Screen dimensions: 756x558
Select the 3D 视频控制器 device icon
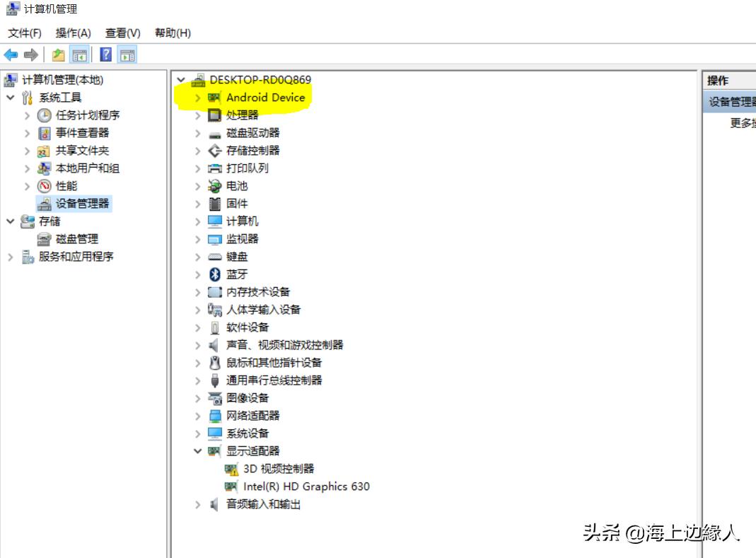click(230, 468)
